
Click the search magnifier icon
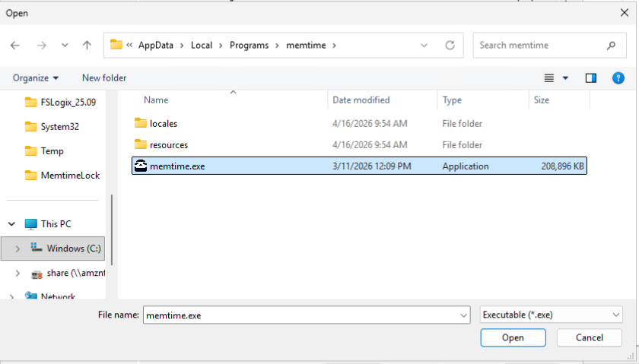pyautogui.click(x=611, y=45)
